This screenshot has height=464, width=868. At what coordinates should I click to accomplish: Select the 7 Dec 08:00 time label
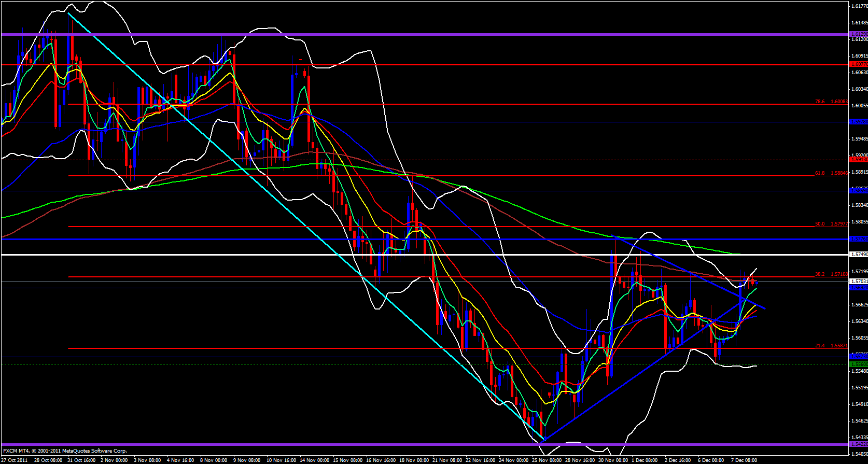pyautogui.click(x=744, y=460)
